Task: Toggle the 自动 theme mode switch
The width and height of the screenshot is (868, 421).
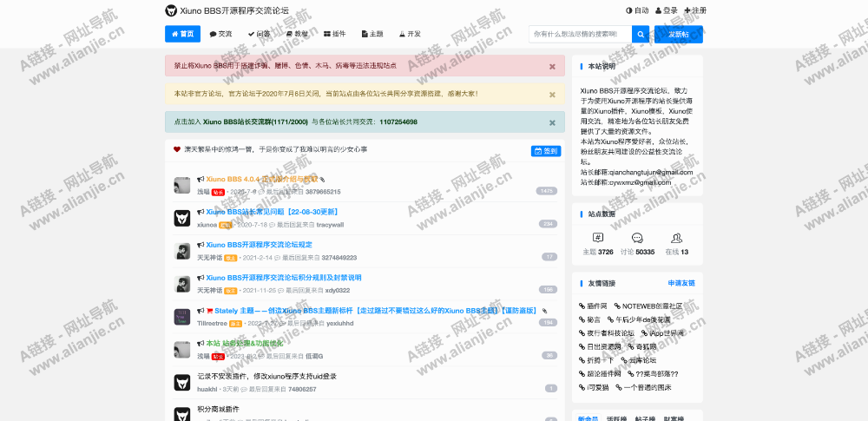Action: 637,10
